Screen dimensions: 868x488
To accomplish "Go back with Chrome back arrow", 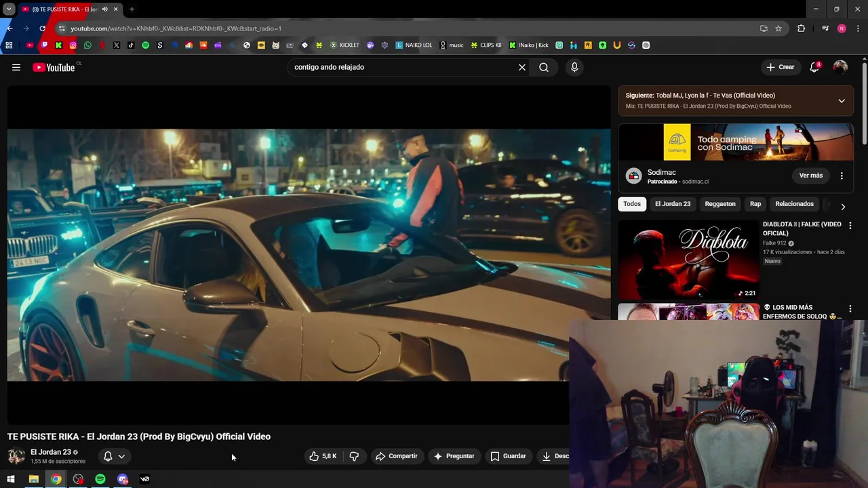I will 9,28.
